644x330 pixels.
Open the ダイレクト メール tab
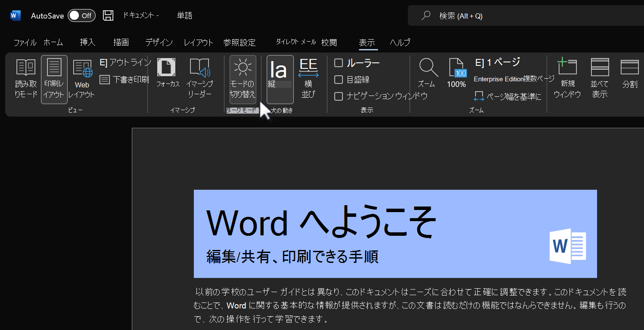click(x=296, y=42)
